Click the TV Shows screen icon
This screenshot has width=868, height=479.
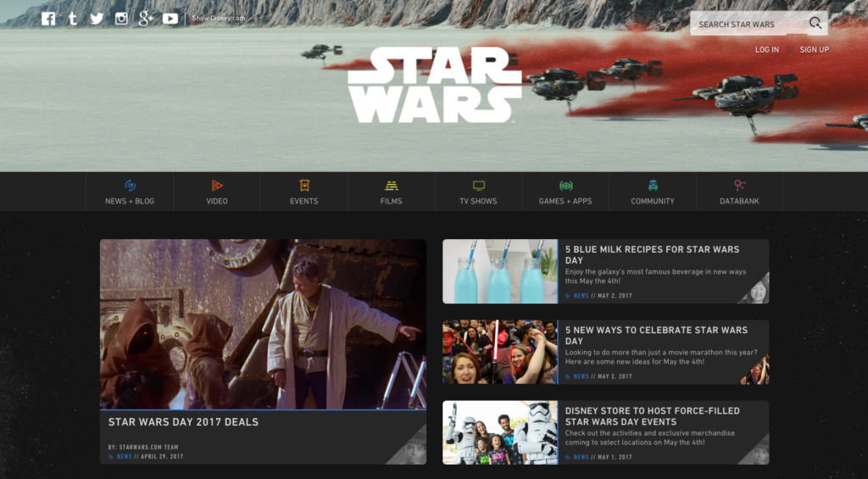479,186
